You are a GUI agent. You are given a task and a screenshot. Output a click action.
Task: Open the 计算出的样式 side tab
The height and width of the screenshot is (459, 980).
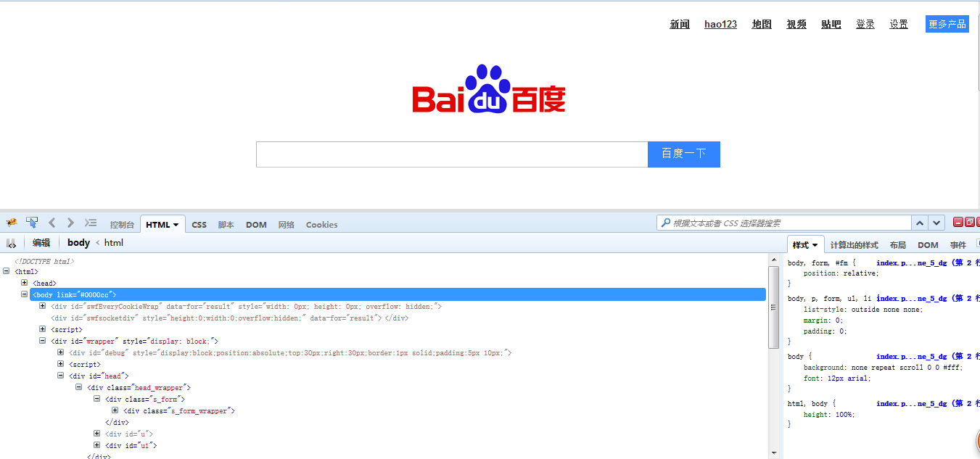pyautogui.click(x=854, y=245)
